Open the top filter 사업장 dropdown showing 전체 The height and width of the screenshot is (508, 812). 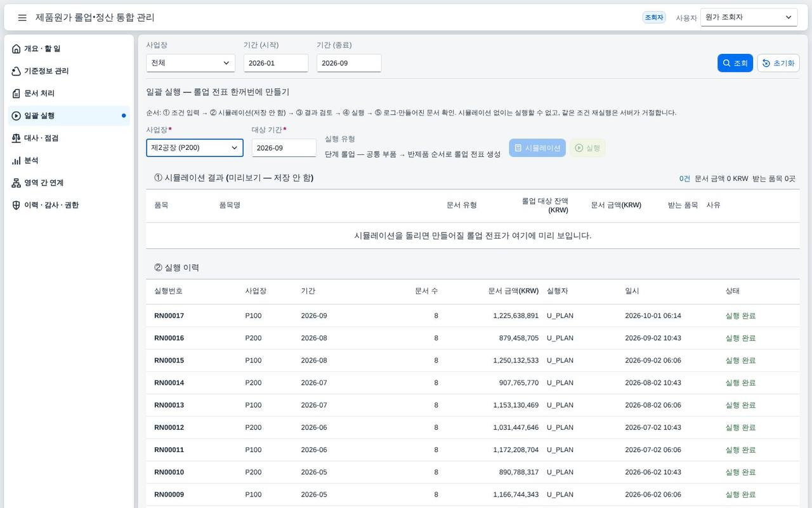(190, 63)
